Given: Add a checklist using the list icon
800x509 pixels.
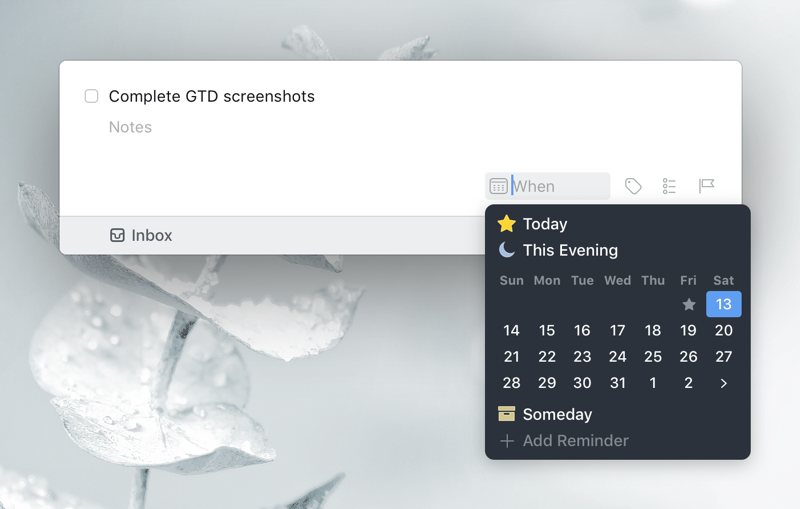Looking at the screenshot, I should click(x=669, y=186).
